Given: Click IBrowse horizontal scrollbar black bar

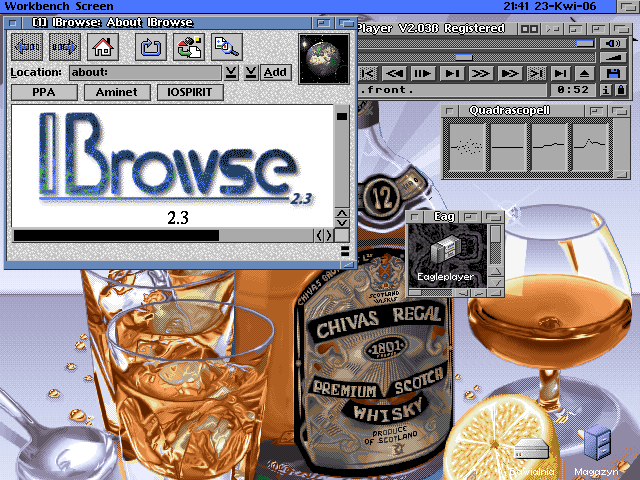Looking at the screenshot, I should 116,236.
